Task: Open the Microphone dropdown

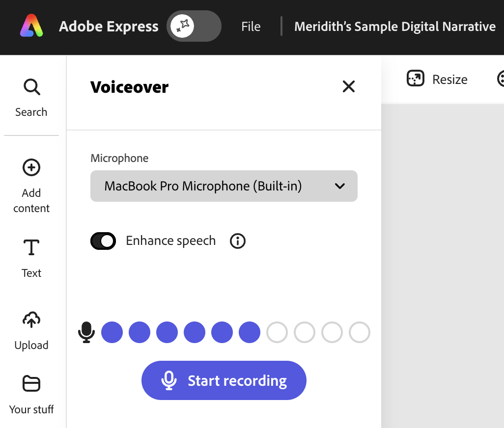Action: pos(224,186)
